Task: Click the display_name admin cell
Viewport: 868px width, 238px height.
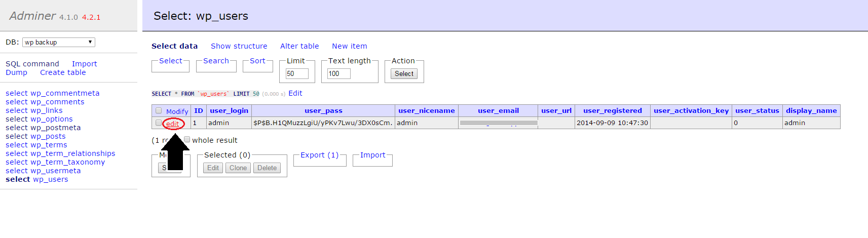Action: click(x=811, y=123)
